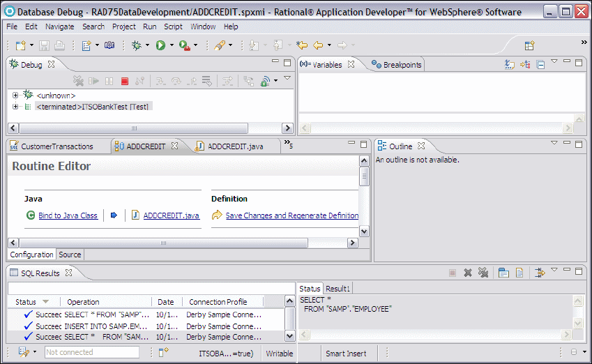
Task: Click the camera snapshot toolbar icon
Action: (x=109, y=45)
